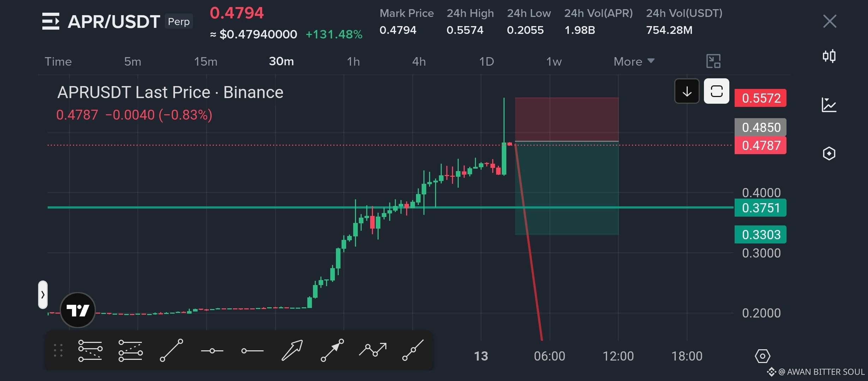
Task: Switch to the 5m interval
Action: (133, 61)
